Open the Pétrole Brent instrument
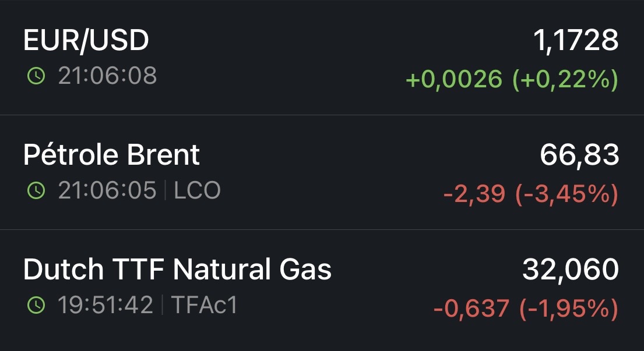The width and height of the screenshot is (644, 351). (x=111, y=155)
